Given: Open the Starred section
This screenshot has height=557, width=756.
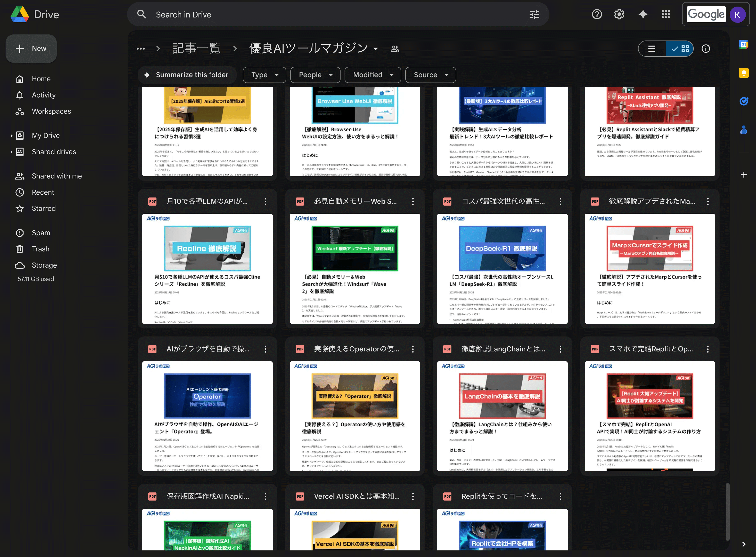Looking at the screenshot, I should tap(44, 208).
